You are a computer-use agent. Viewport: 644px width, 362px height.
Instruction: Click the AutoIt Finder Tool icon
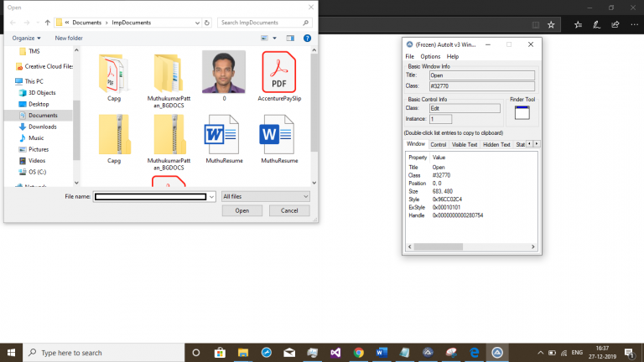click(x=522, y=112)
